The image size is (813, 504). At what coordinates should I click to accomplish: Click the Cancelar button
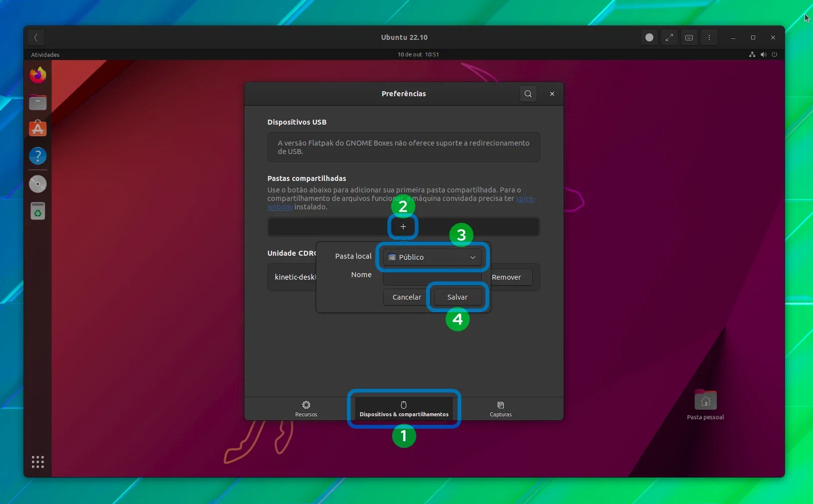tap(406, 297)
